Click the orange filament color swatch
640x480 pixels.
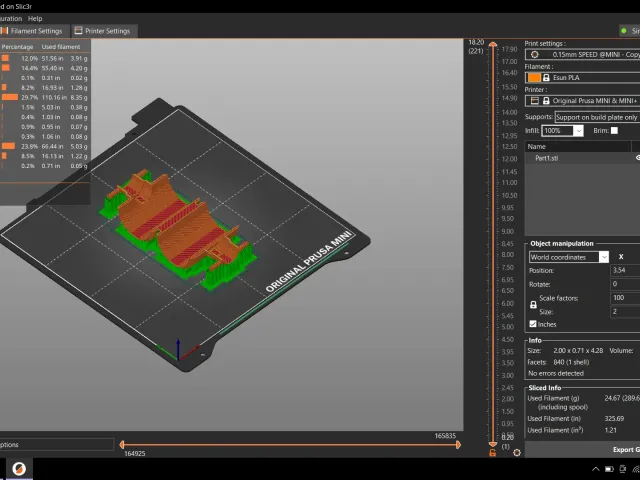(534, 78)
